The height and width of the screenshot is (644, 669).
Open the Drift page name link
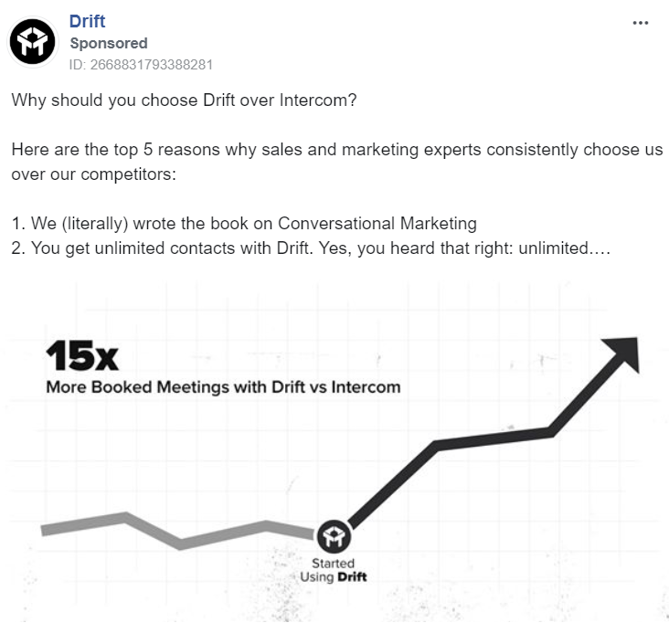click(87, 21)
